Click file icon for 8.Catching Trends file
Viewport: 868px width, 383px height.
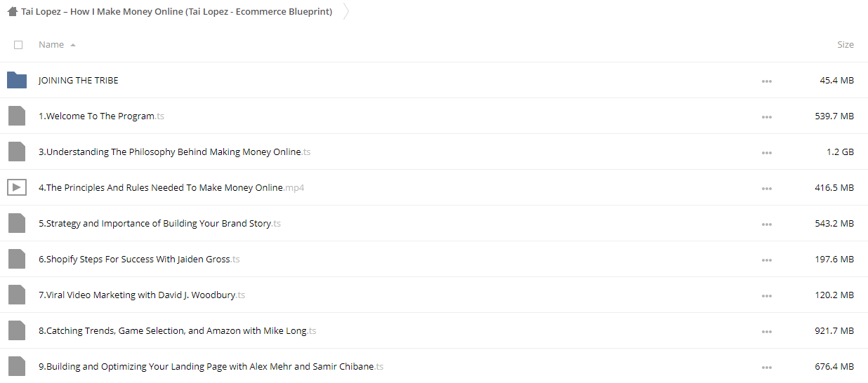pyautogui.click(x=17, y=330)
